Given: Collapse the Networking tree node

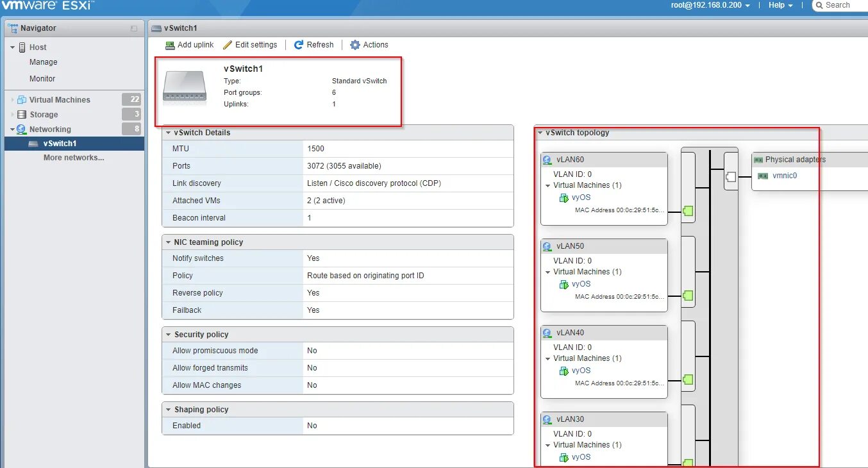Looking at the screenshot, I should 13,130.
